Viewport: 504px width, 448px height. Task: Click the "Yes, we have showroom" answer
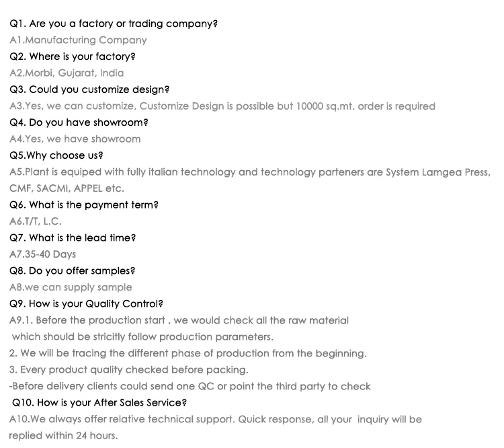tap(75, 139)
